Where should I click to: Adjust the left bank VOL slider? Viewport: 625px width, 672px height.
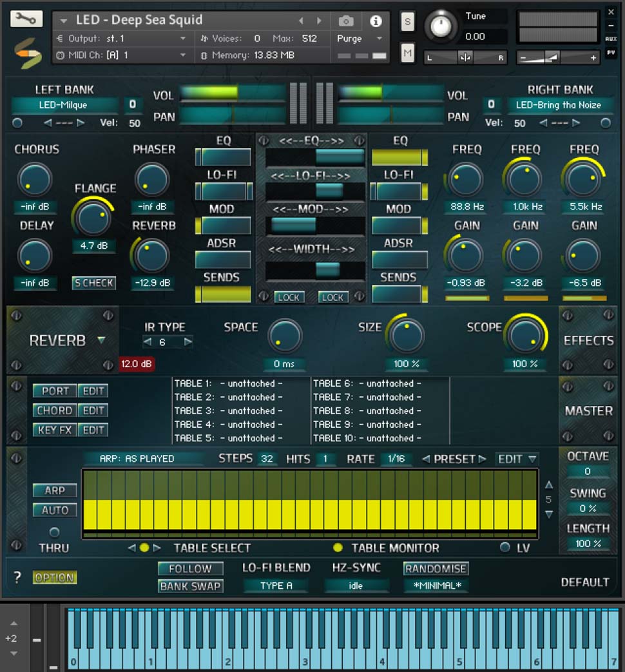tap(233, 93)
